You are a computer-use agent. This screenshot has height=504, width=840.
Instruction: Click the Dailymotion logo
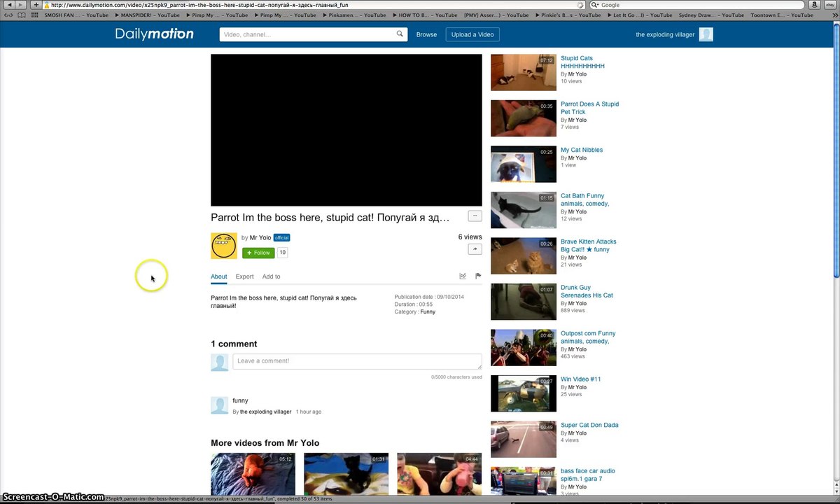tap(154, 34)
